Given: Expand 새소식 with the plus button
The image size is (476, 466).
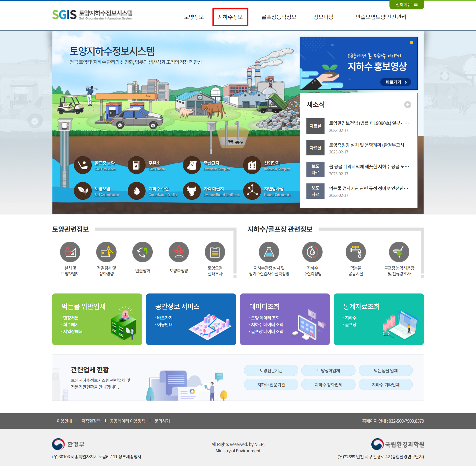Looking at the screenshot, I should [408, 105].
